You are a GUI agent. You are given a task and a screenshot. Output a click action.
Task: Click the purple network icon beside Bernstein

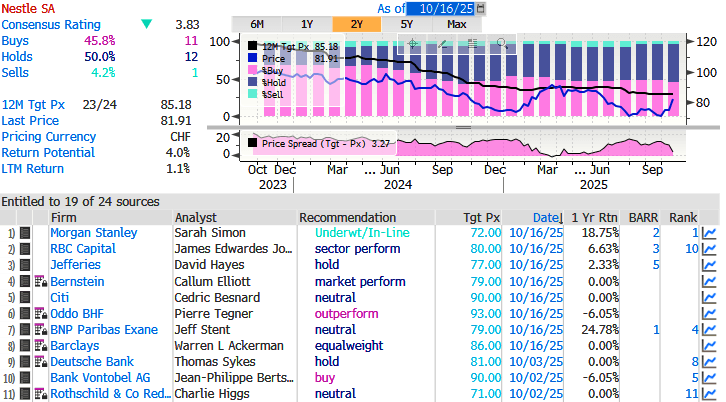coord(39,281)
